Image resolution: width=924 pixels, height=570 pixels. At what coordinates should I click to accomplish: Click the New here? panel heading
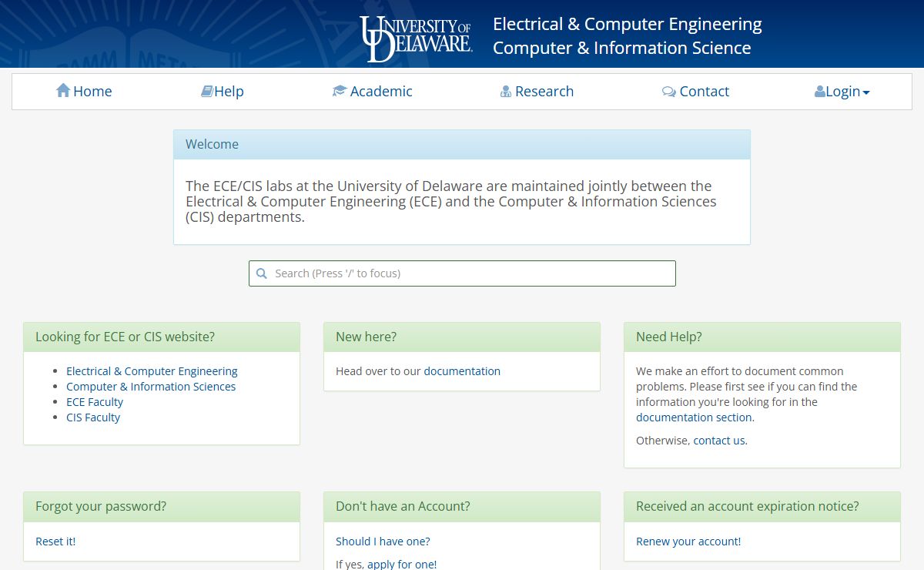click(462, 337)
